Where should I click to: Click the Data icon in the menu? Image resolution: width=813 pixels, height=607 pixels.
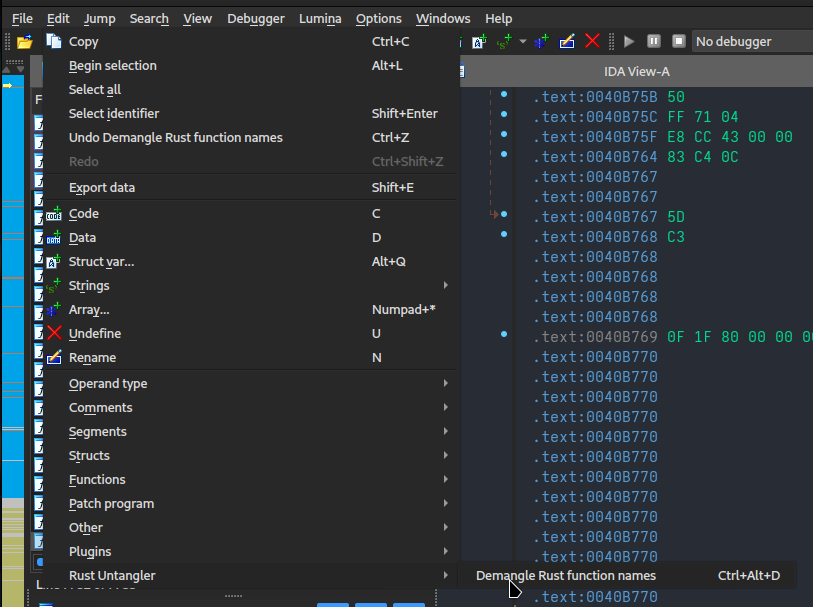[54, 237]
